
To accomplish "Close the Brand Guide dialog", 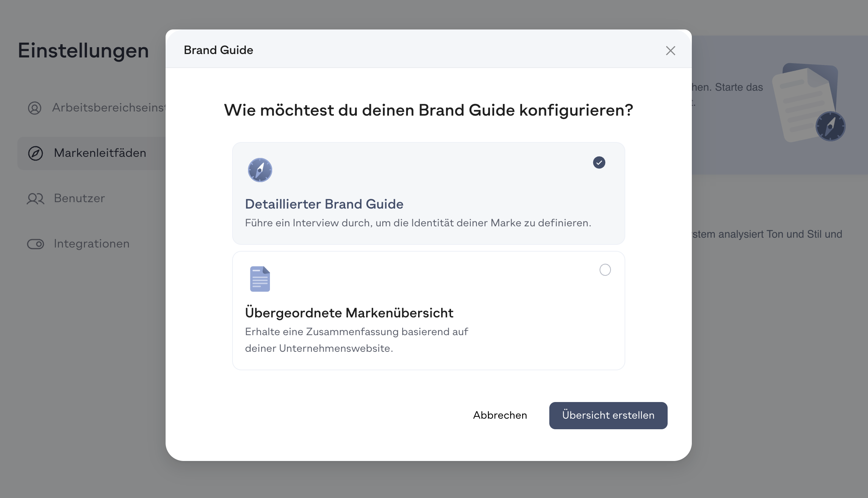I will click(x=670, y=50).
